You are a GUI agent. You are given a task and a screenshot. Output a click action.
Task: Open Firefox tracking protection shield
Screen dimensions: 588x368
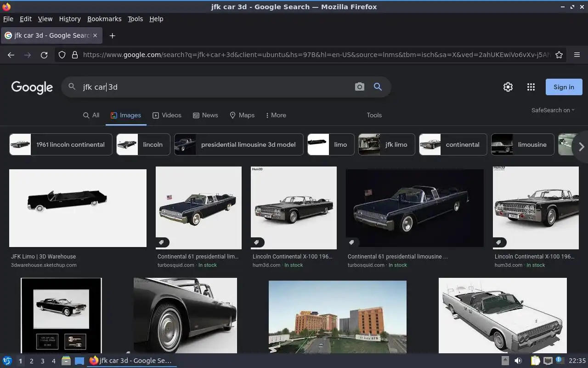coord(62,55)
